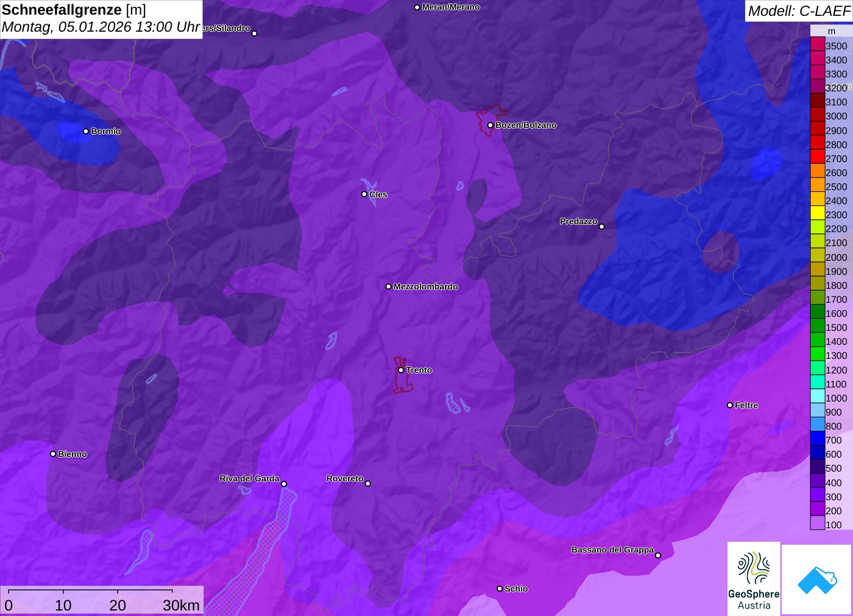The width and height of the screenshot is (853, 616).
Task: Click the "20" scale bar label
Action: 118,605
